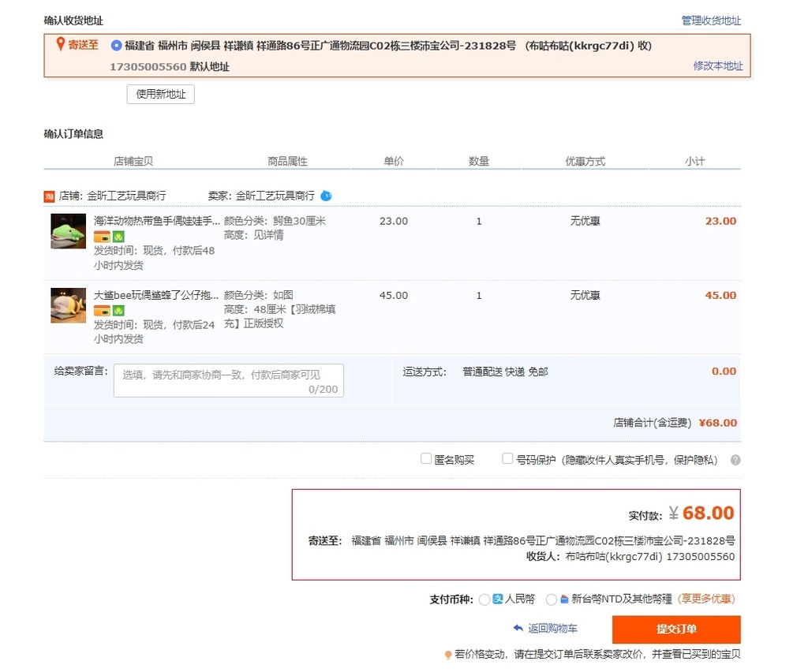The image size is (808, 672).
Task: Open 金昕工艺玩具商行 shop name link
Action: 126,196
